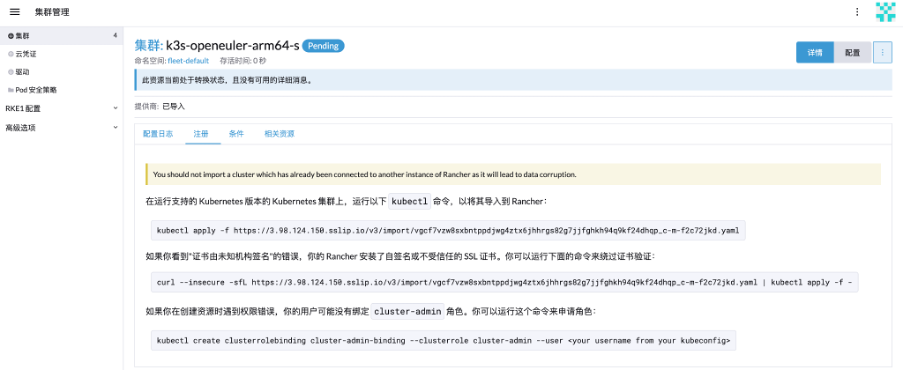This screenshot has height=370, width=904.
Task: Click the 配置 button
Action: [853, 52]
